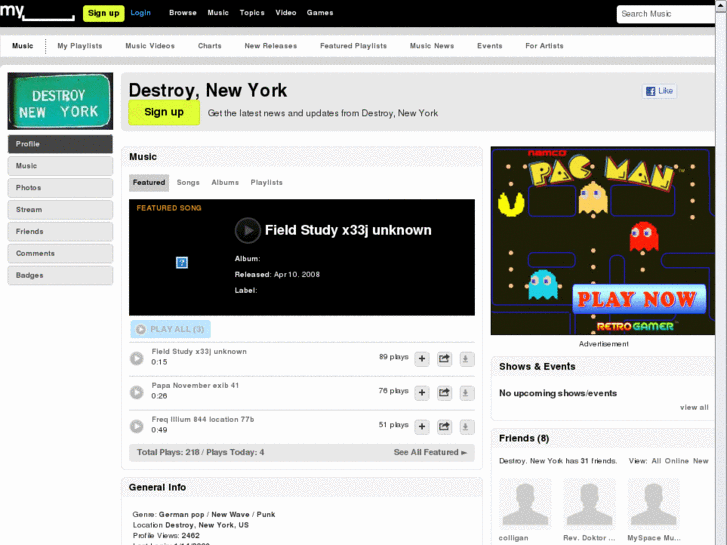727x545 pixels.
Task: Go to My Playlists
Action: (80, 46)
